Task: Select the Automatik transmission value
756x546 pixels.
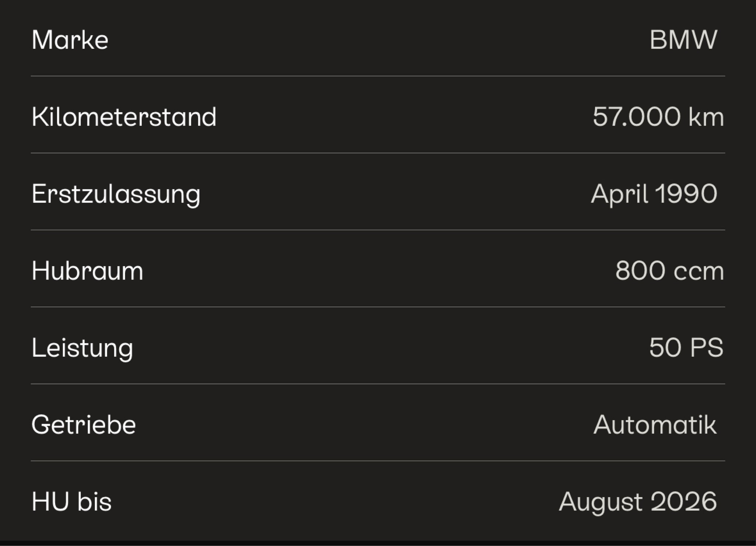Action: [655, 425]
